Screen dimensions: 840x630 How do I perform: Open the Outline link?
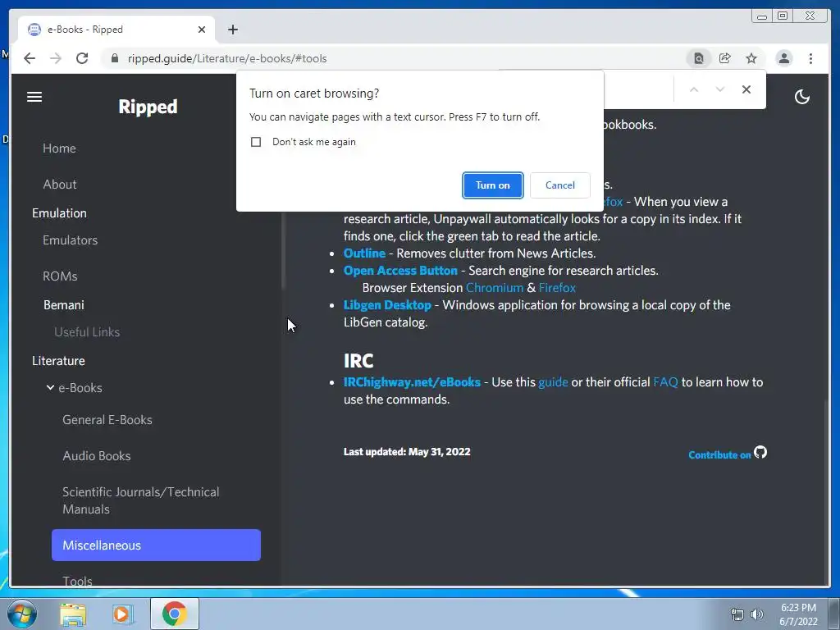pyautogui.click(x=364, y=253)
